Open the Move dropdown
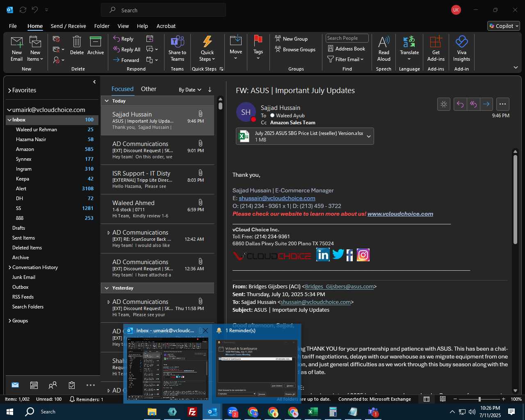 click(x=236, y=48)
